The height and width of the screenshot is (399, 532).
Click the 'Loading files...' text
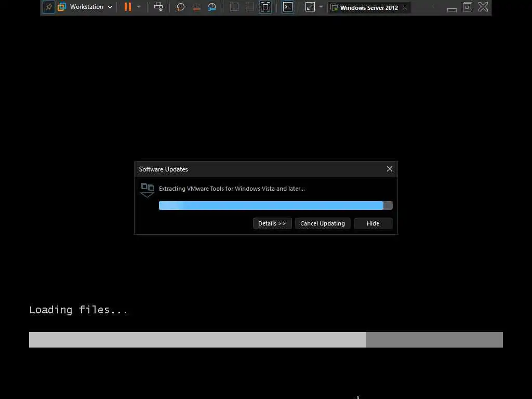pos(78,310)
